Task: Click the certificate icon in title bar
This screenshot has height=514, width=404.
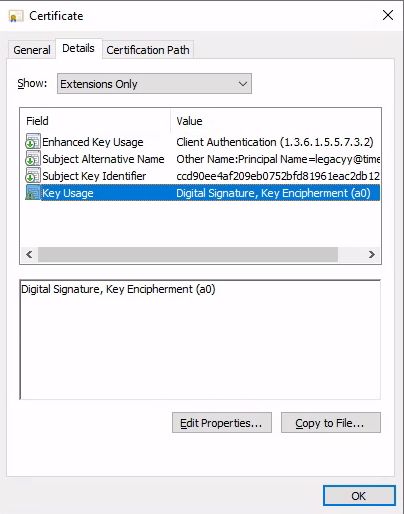Action: [16, 16]
